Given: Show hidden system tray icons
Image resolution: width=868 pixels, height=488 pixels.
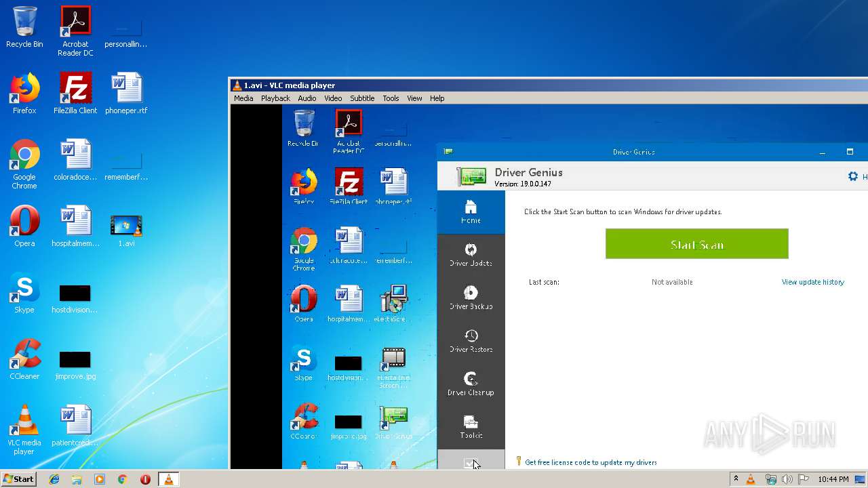Looking at the screenshot, I should 736,479.
